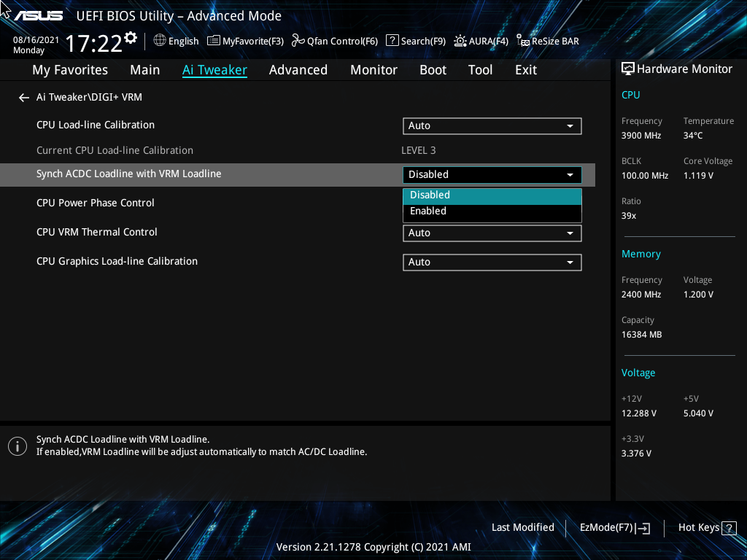Click the 1.119 V core voltage value
The image size is (747, 560).
(x=698, y=176)
